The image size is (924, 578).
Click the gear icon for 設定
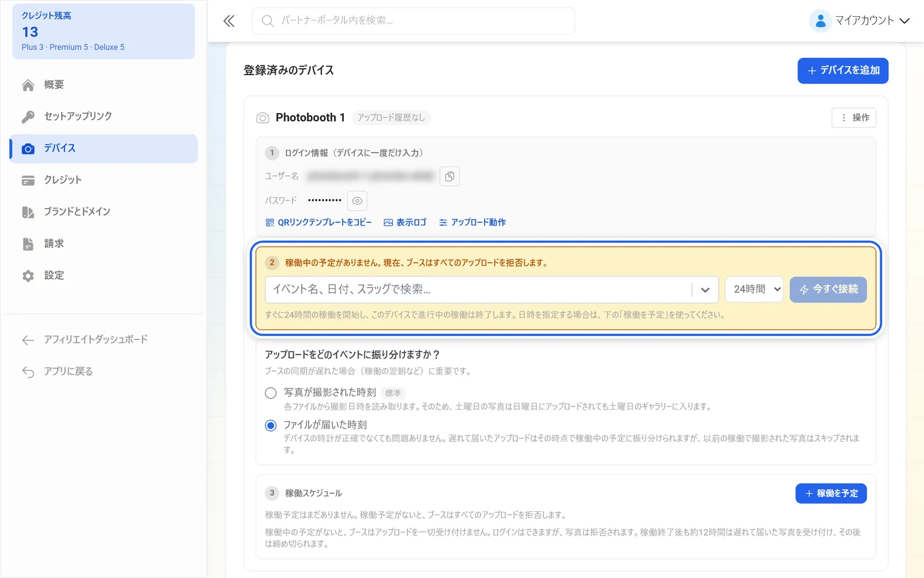coord(28,276)
